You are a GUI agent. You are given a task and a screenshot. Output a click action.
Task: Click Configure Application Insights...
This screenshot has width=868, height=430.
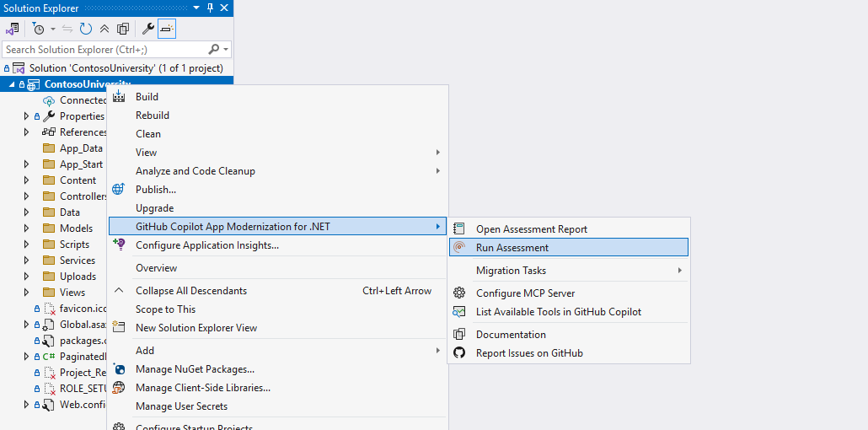tap(276, 245)
